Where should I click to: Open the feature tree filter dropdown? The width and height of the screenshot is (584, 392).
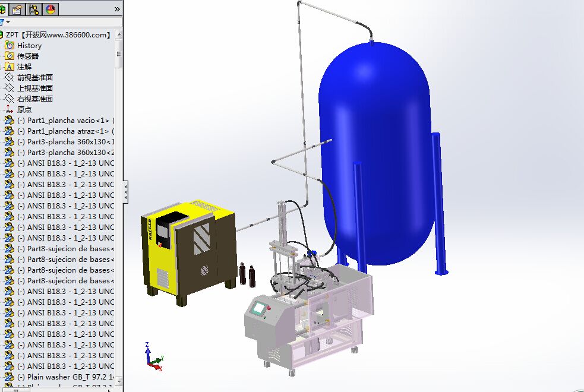(8, 22)
